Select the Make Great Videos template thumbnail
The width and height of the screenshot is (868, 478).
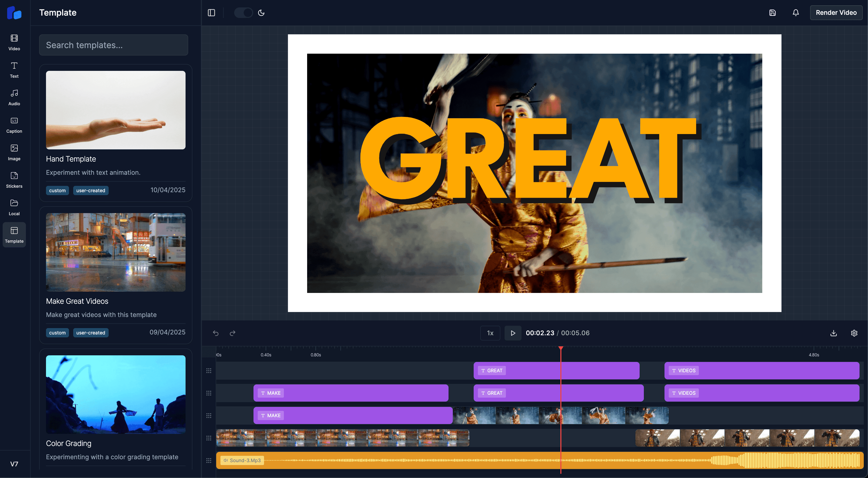116,252
